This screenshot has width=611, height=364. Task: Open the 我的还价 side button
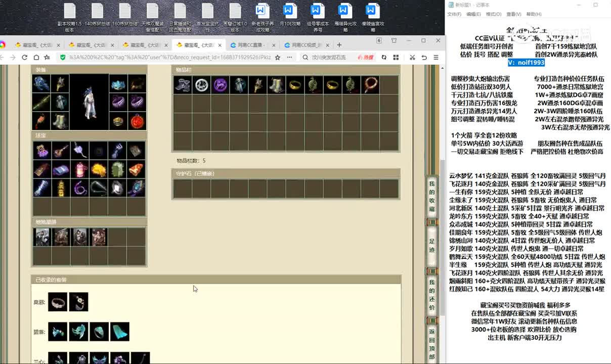click(431, 295)
